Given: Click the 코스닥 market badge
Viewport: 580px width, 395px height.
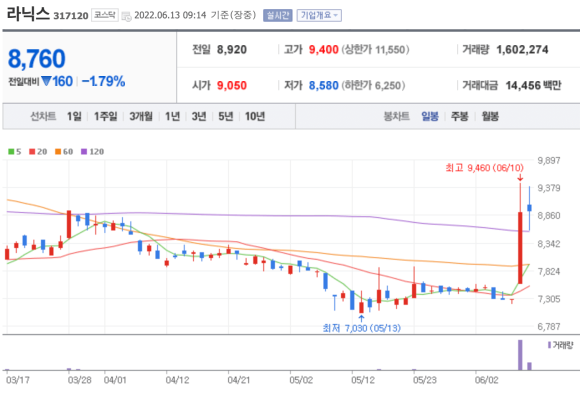Looking at the screenshot, I should coord(105,15).
